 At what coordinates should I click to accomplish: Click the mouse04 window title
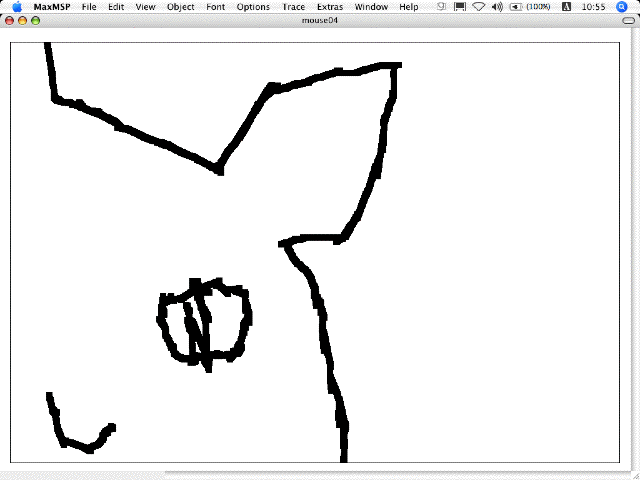(320, 20)
